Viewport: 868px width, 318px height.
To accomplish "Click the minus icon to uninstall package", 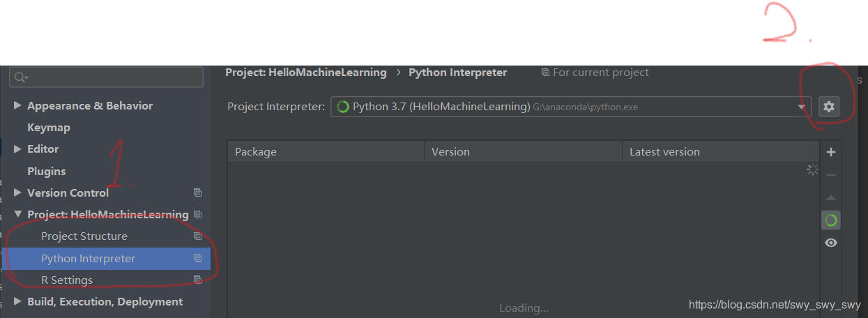I will [x=830, y=175].
